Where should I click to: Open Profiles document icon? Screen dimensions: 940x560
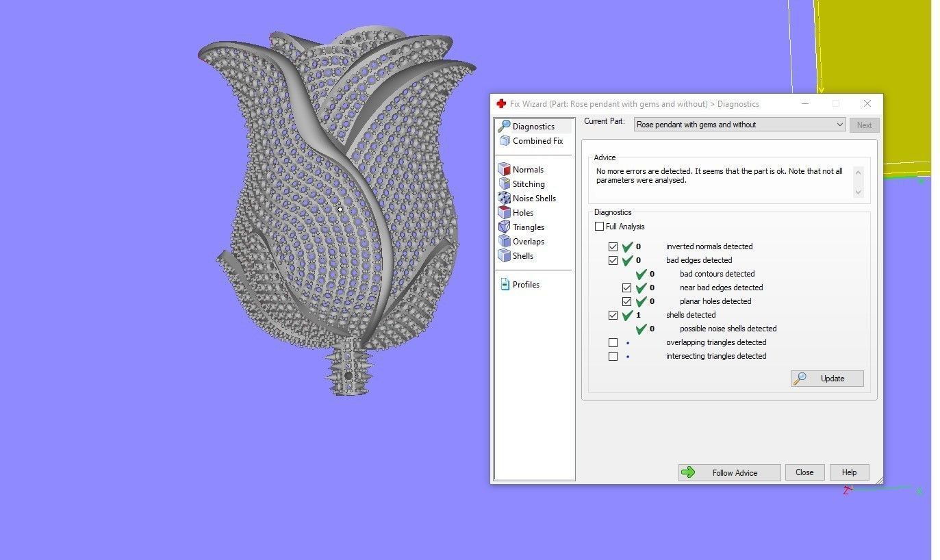click(x=505, y=284)
